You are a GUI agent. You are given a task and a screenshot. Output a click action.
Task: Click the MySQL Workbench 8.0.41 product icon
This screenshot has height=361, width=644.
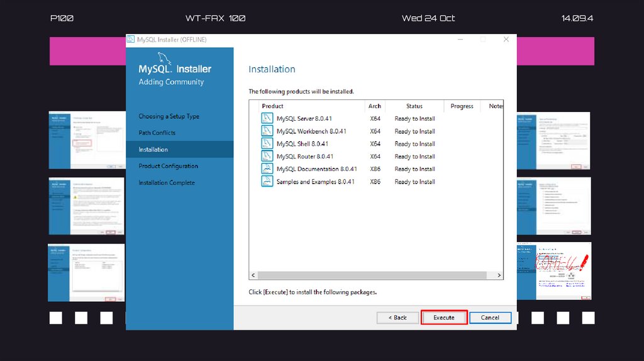tap(267, 131)
